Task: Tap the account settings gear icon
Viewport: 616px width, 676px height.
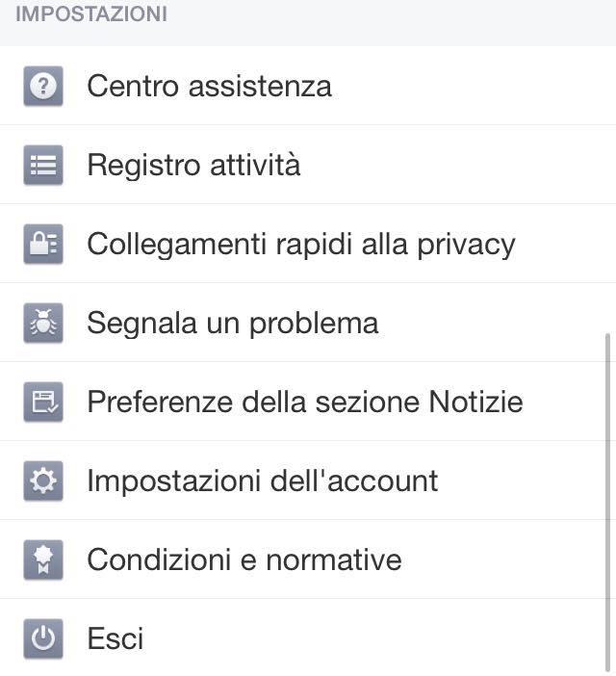Action: click(x=42, y=481)
